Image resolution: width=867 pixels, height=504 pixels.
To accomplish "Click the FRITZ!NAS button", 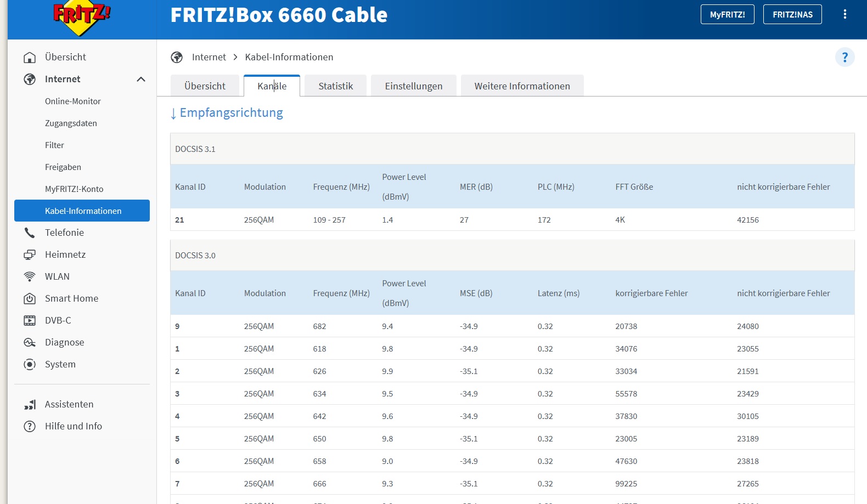I will [792, 15].
